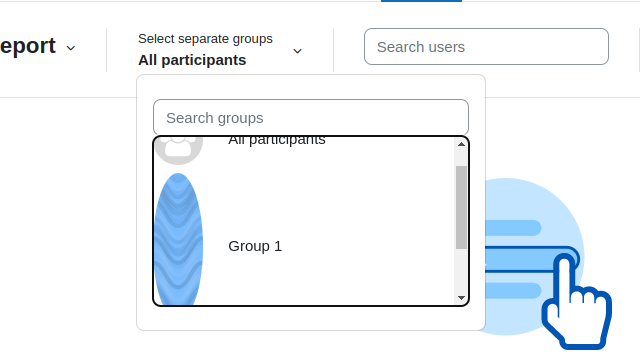Expand the report type chevron menu
The height and width of the screenshot is (361, 640).
click(x=71, y=48)
